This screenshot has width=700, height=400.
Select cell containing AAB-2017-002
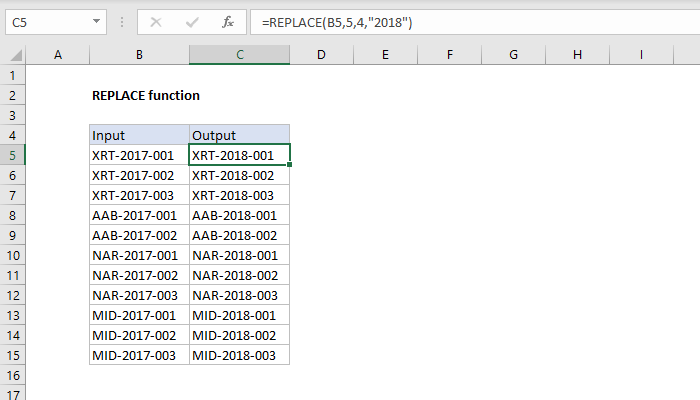click(139, 235)
